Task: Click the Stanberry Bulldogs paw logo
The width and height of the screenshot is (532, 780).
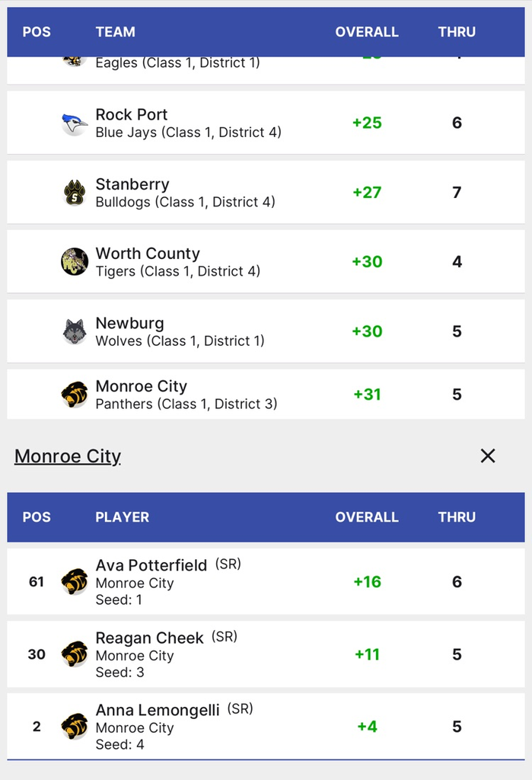Action: point(75,193)
